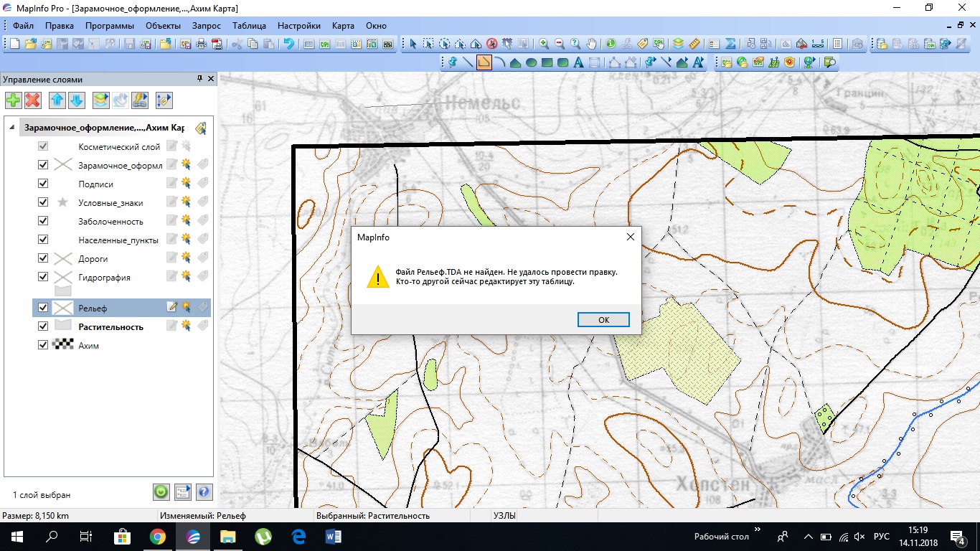
Task: Toggle selectable icon for Дороги layer
Action: tap(187, 258)
